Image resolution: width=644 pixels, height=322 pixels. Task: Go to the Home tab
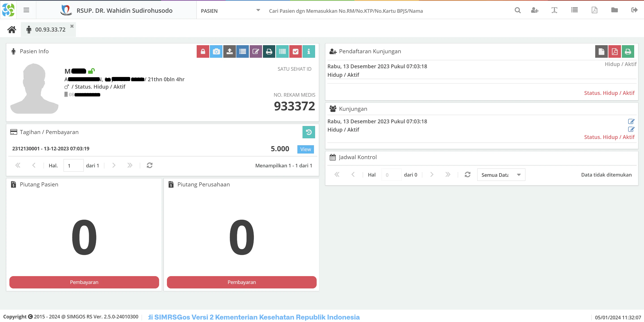pos(12,30)
